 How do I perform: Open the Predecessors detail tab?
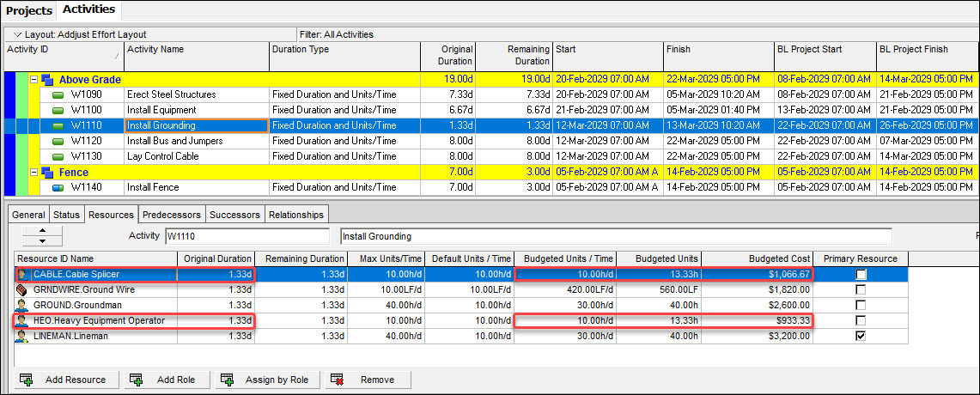171,215
